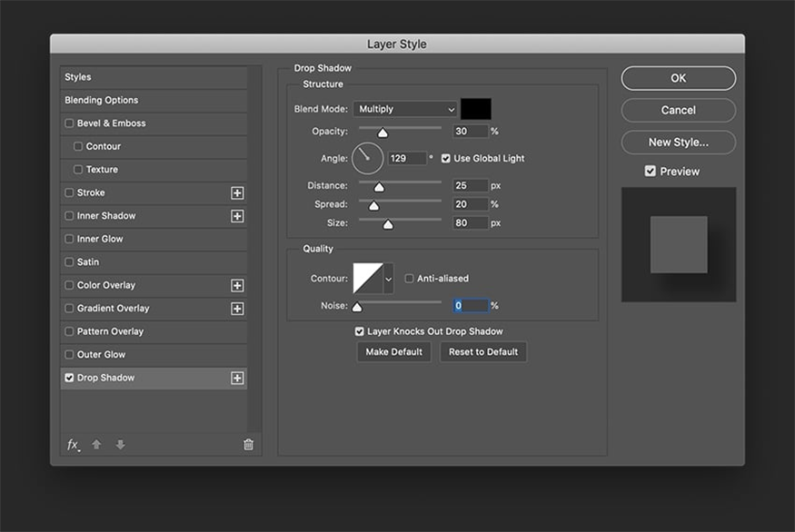795x532 pixels.
Task: Click the Opacity value field
Action: [470, 132]
